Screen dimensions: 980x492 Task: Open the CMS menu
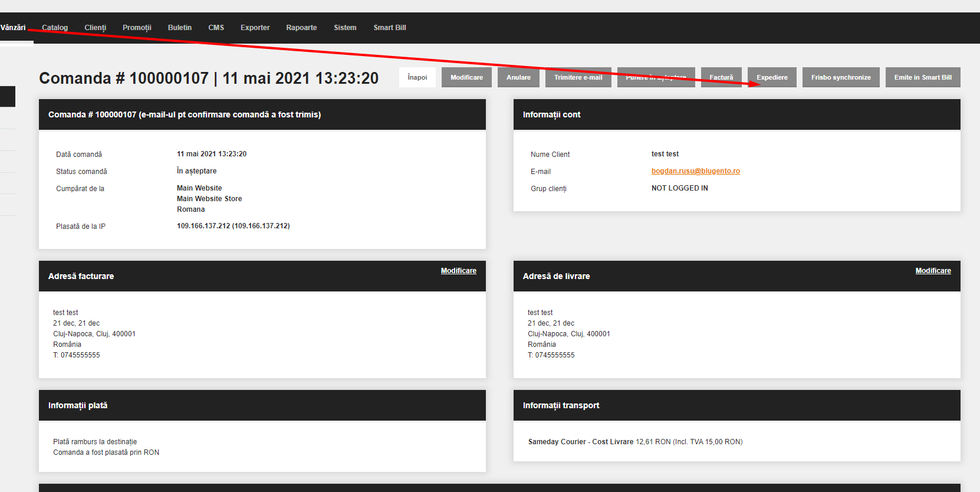click(216, 28)
